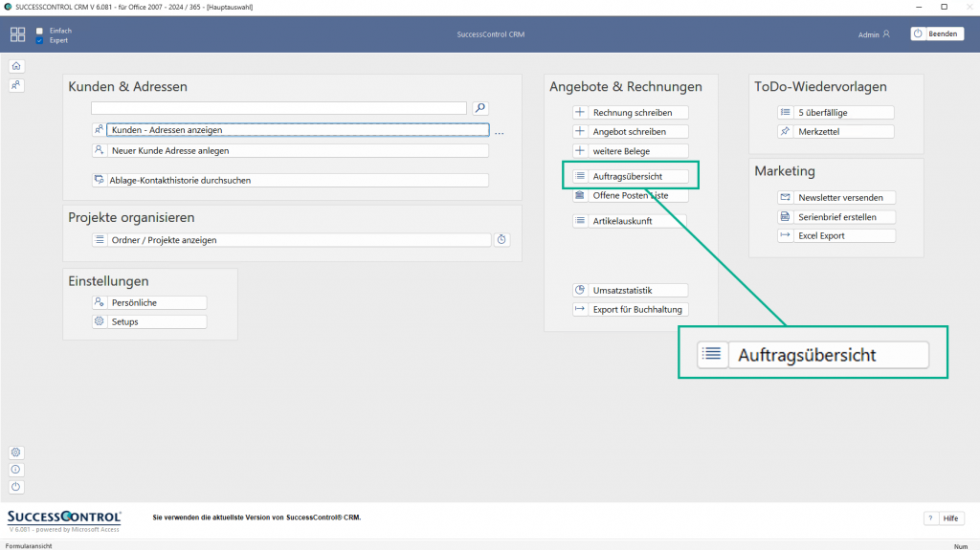Click the plus icon next to Rechnung schreiben
Screen dimensions: 980x550
tap(580, 112)
